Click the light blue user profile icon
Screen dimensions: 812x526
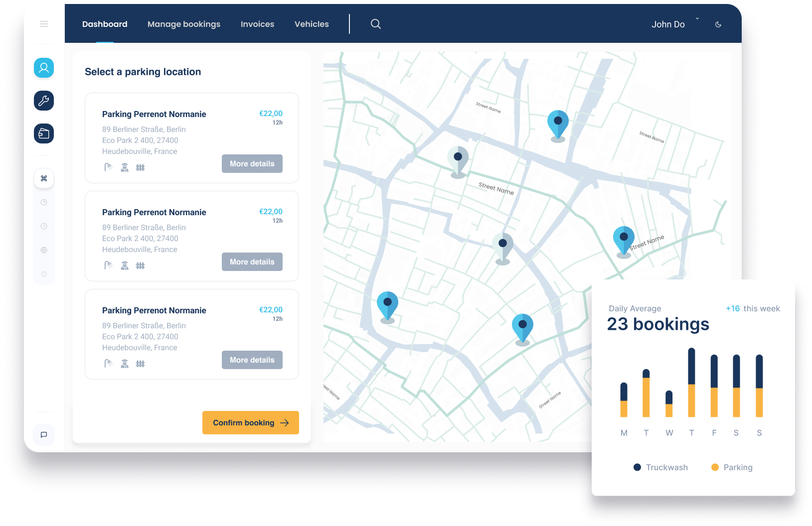(x=44, y=68)
